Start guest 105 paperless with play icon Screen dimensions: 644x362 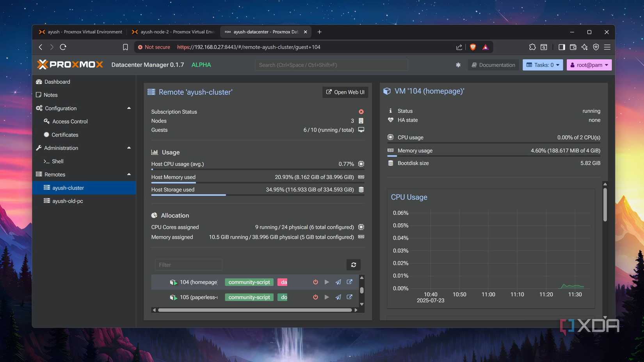click(x=327, y=297)
